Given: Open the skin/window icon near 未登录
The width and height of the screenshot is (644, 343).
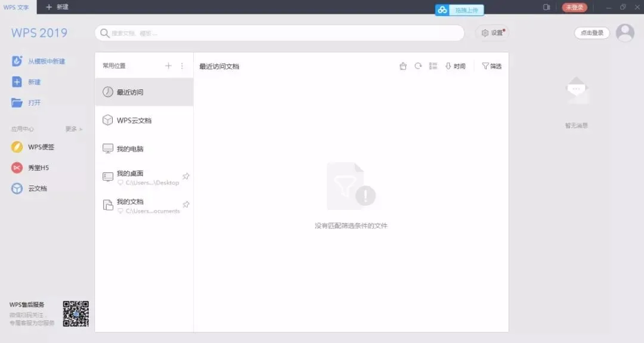Looking at the screenshot, I should point(546,7).
